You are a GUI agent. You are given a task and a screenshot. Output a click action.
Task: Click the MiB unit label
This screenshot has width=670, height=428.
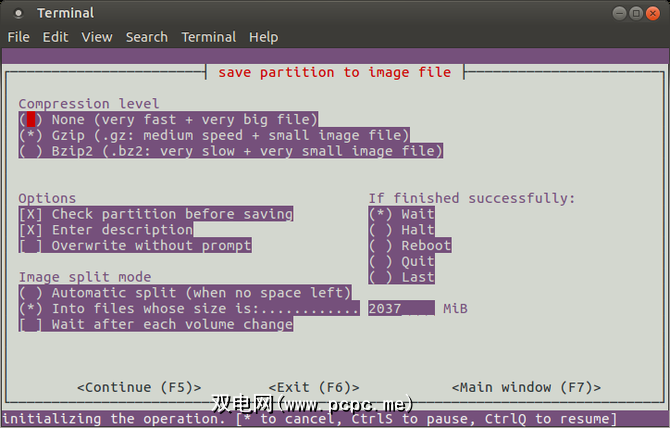click(x=455, y=309)
